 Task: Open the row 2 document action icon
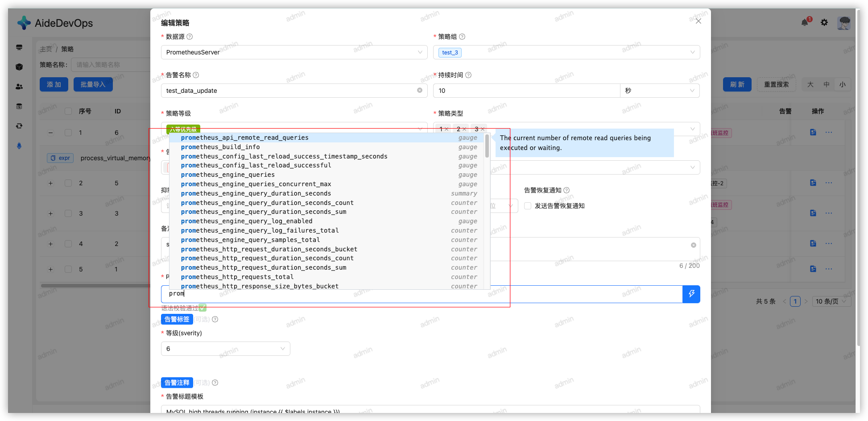pyautogui.click(x=813, y=183)
